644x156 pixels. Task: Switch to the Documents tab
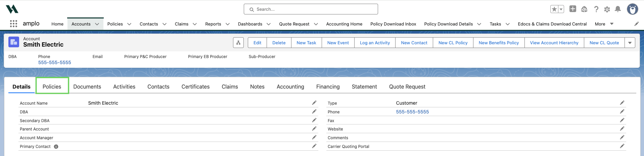click(87, 87)
